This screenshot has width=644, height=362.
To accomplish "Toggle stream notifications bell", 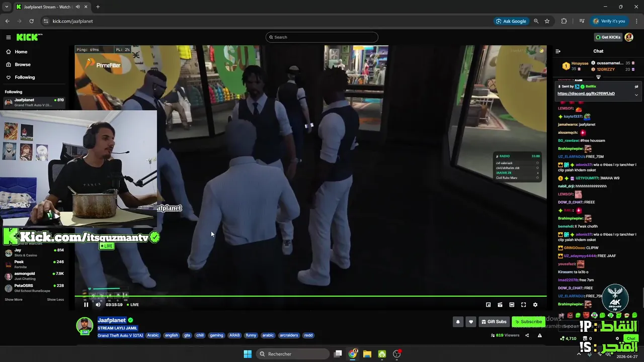I will [458, 322].
